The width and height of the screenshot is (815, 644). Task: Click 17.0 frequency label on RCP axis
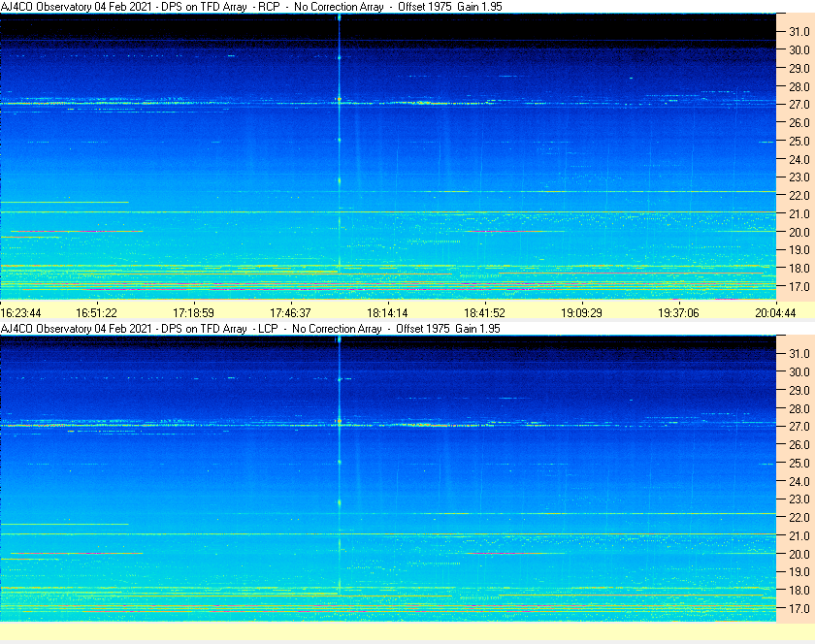(799, 286)
